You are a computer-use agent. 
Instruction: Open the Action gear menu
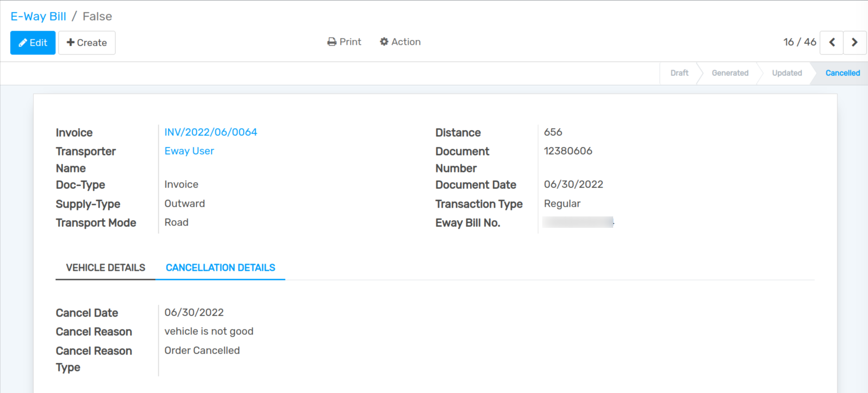pos(400,42)
